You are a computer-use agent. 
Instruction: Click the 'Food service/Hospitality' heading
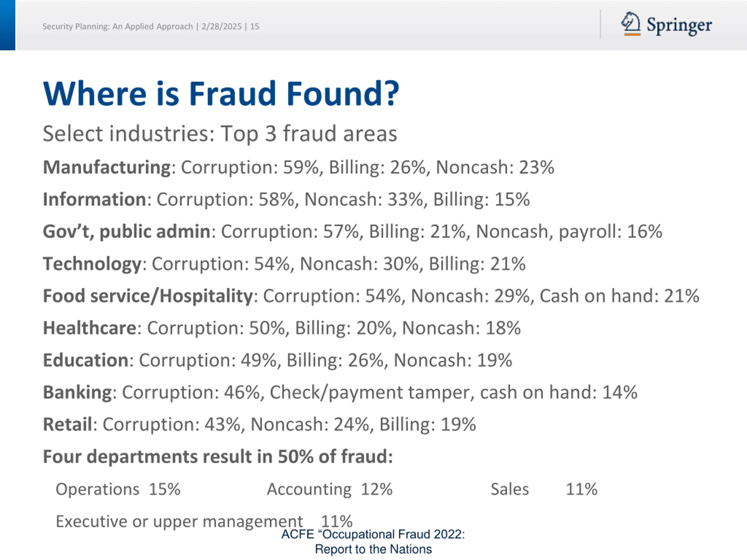(x=148, y=296)
